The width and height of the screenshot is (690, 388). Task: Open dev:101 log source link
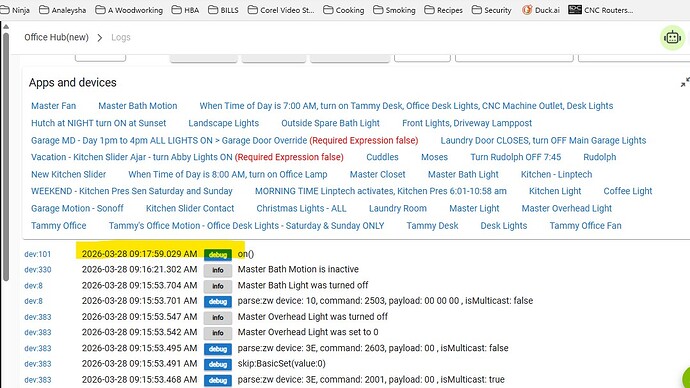37,254
